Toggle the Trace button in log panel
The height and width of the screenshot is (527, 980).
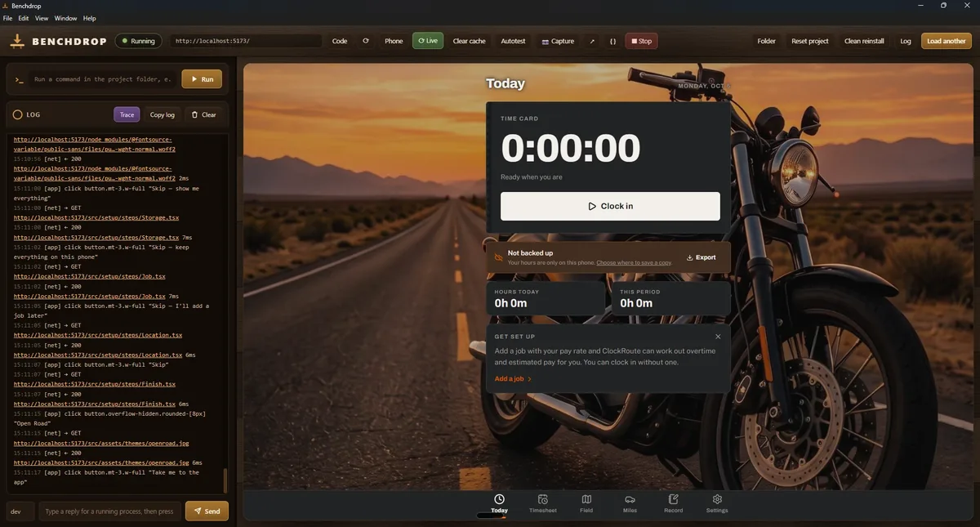pos(127,114)
